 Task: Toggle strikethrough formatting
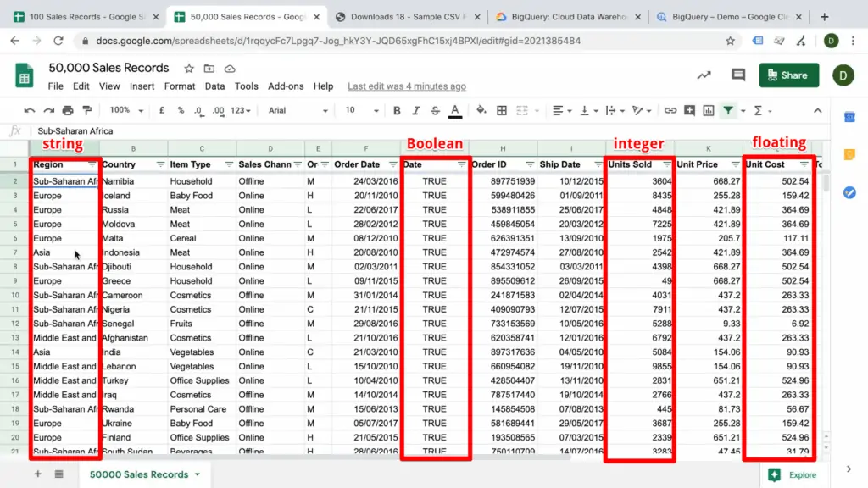click(434, 110)
